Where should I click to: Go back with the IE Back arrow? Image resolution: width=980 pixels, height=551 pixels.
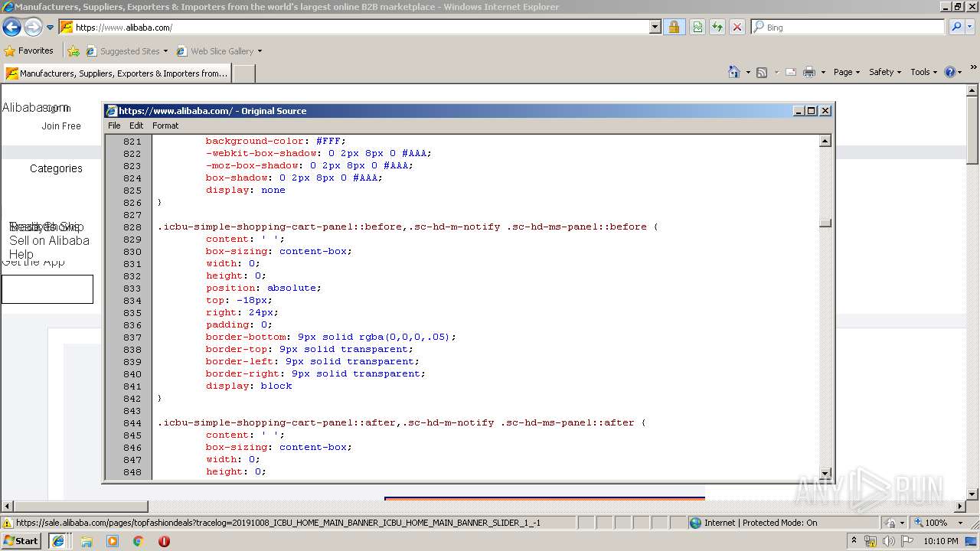[11, 28]
